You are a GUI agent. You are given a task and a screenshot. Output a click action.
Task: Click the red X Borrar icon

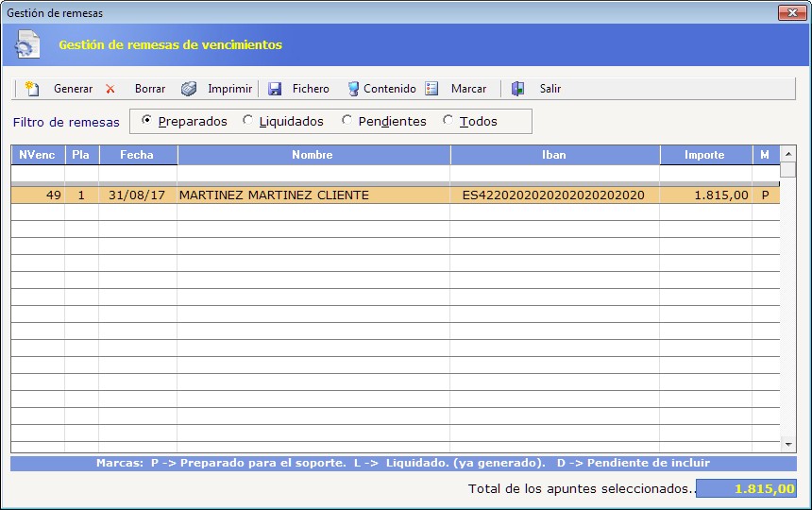tap(110, 89)
